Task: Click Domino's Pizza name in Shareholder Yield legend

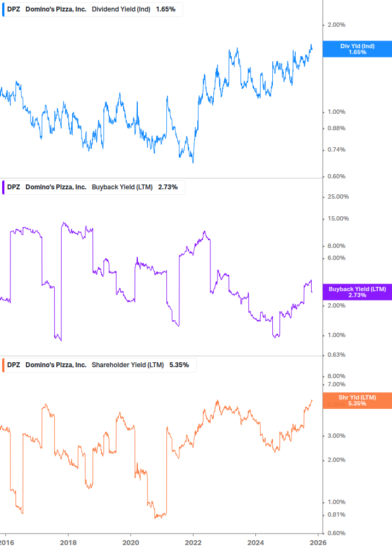Action: (56, 365)
